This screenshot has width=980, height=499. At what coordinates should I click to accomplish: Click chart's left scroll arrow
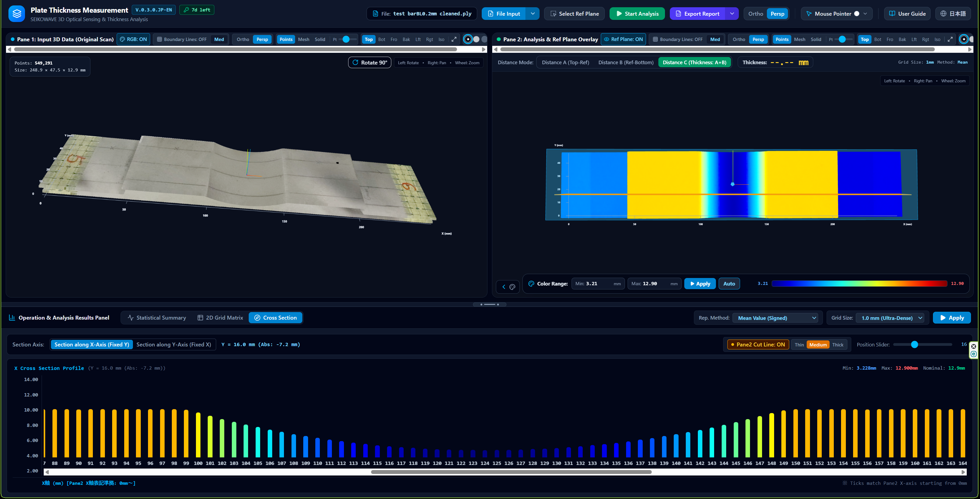(x=47, y=472)
